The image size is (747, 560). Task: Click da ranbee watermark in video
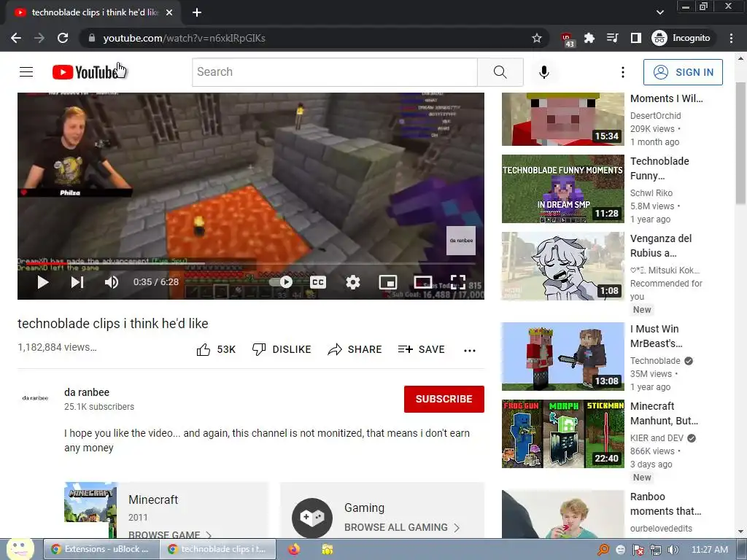click(461, 241)
